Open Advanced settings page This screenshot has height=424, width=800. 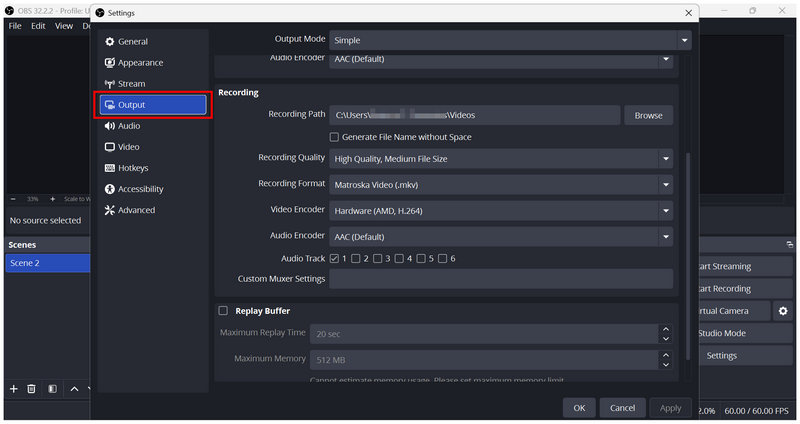(x=153, y=210)
